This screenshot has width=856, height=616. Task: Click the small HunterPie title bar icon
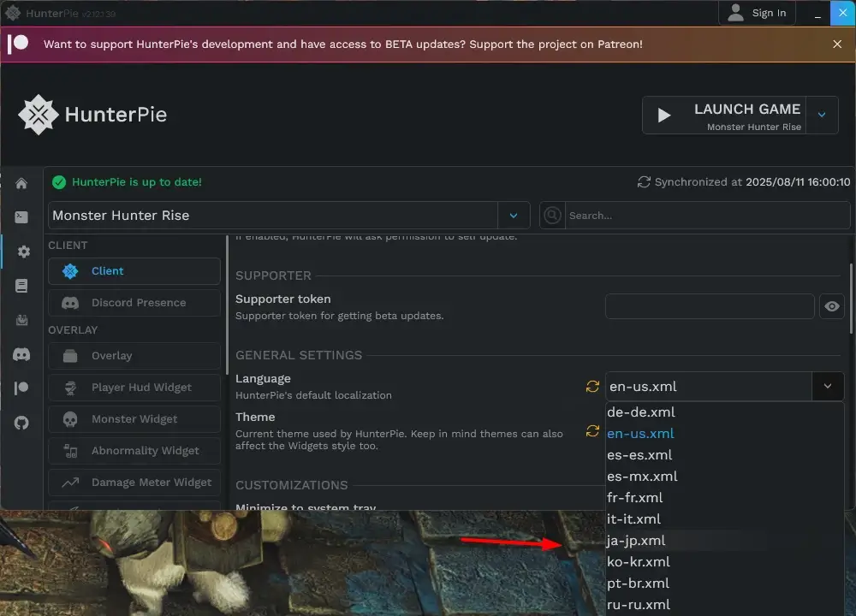coord(13,13)
